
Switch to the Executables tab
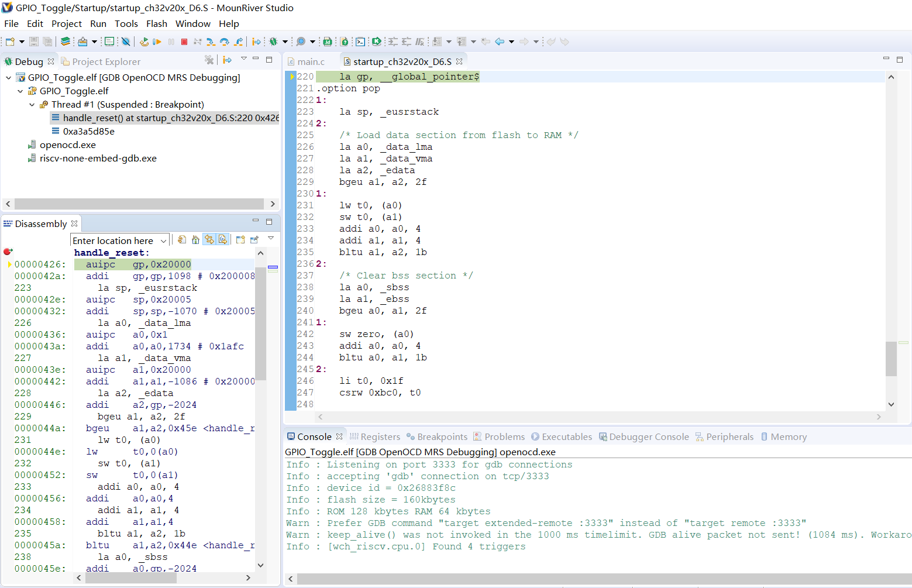(562, 436)
